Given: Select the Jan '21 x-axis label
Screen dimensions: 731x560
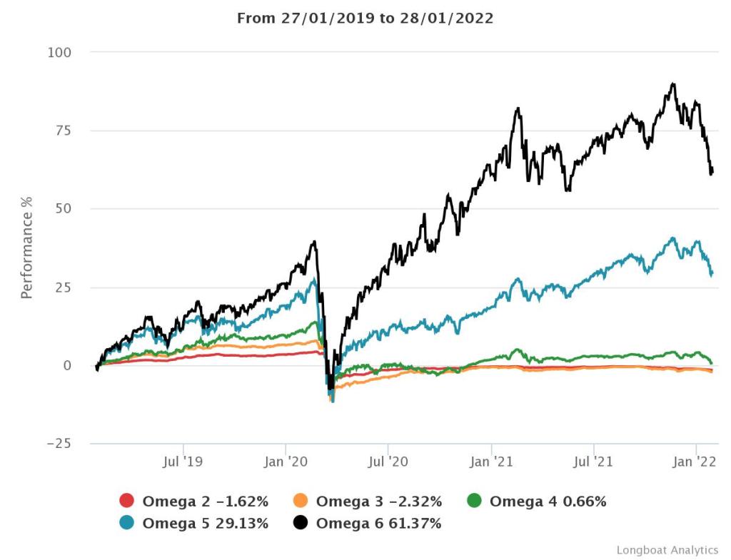Looking at the screenshot, I should coord(491,462).
